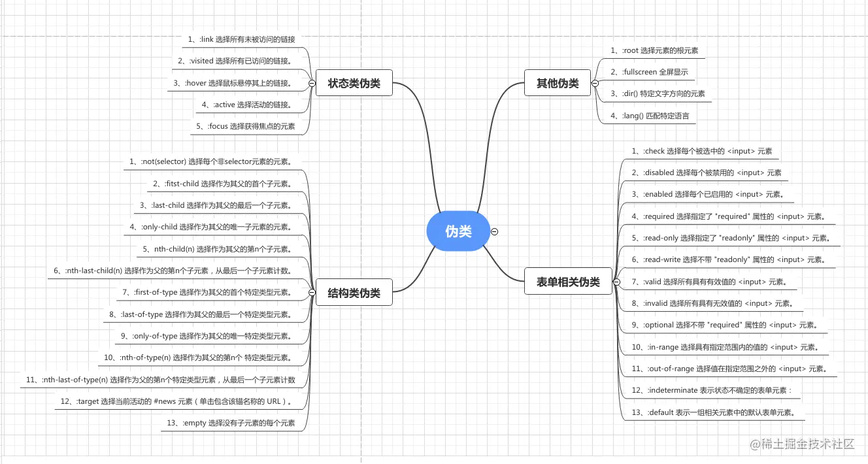Viewport: 868px width, 464px height.
Task: Select the 表单相关伪类 node
Action: (x=568, y=282)
